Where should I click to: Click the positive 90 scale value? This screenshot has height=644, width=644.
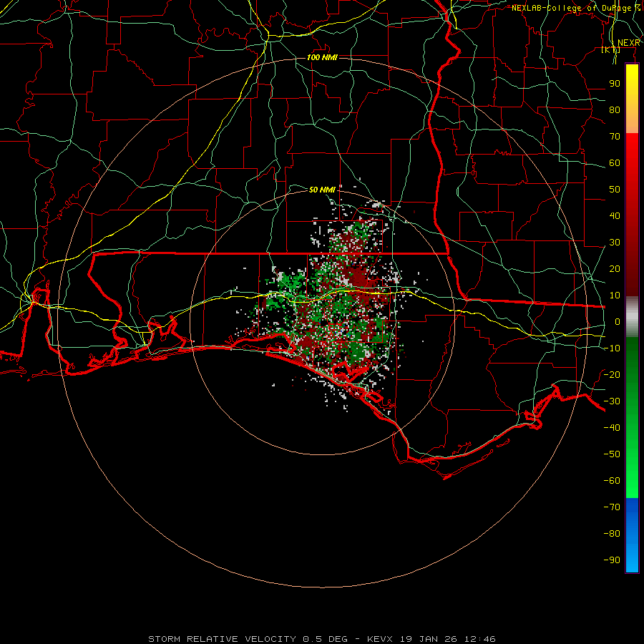pyautogui.click(x=615, y=84)
